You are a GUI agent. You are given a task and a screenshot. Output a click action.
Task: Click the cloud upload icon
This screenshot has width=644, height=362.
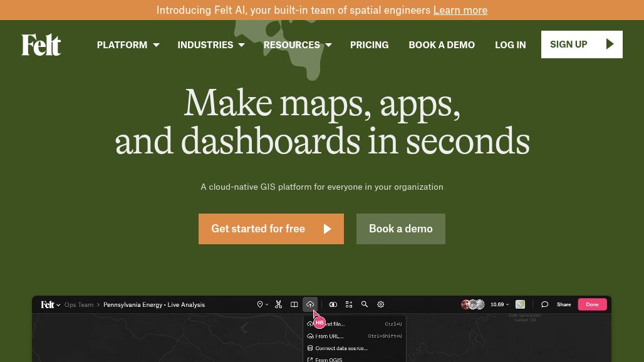point(310,304)
